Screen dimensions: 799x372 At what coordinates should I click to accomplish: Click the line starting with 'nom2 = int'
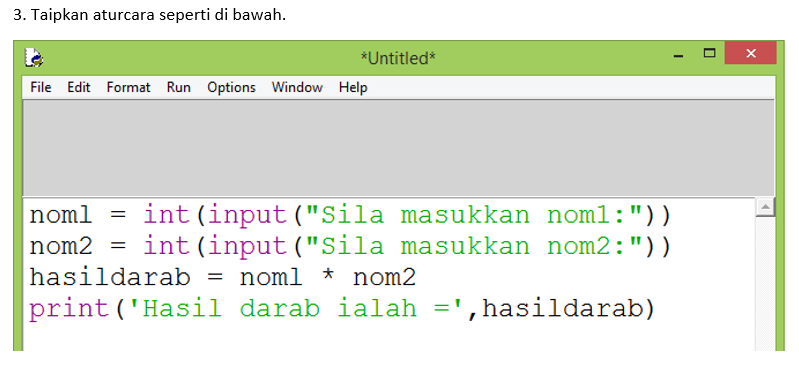point(351,247)
